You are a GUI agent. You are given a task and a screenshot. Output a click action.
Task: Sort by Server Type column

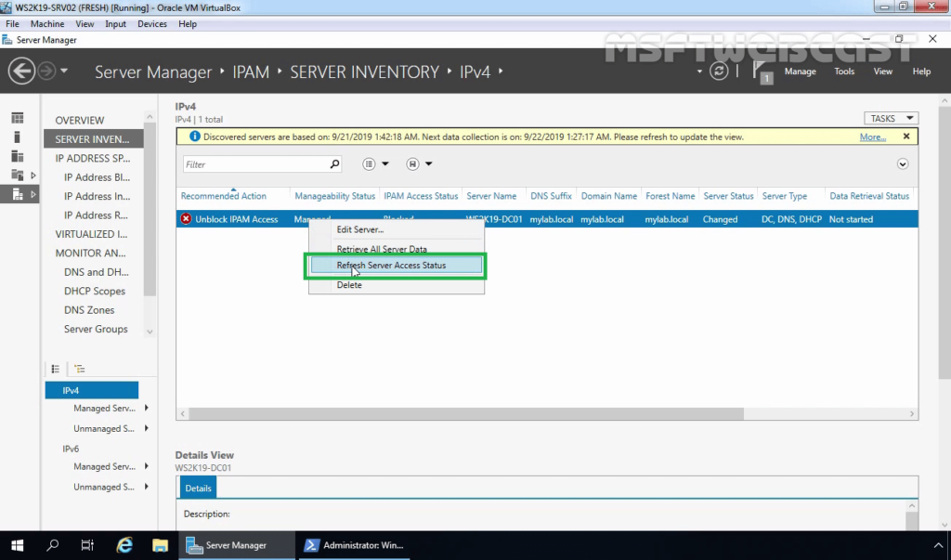click(784, 196)
